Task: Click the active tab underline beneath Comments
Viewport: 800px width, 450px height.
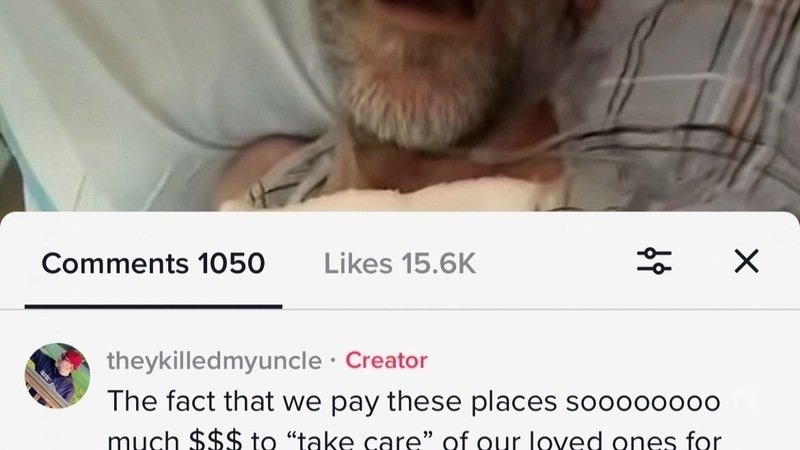Action: 153,307
